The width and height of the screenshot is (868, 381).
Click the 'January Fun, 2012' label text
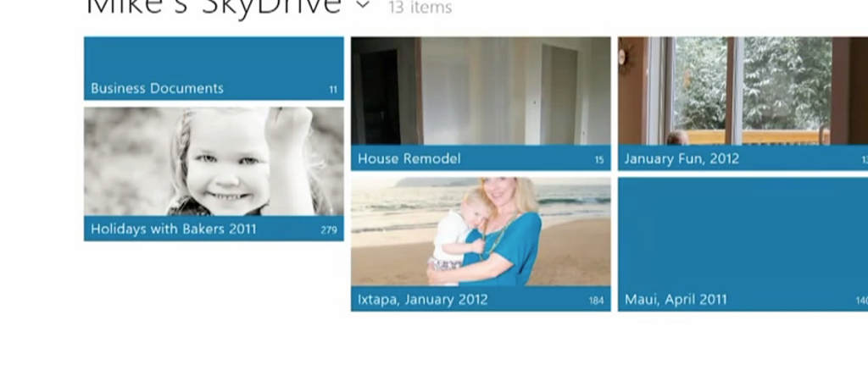point(682,159)
